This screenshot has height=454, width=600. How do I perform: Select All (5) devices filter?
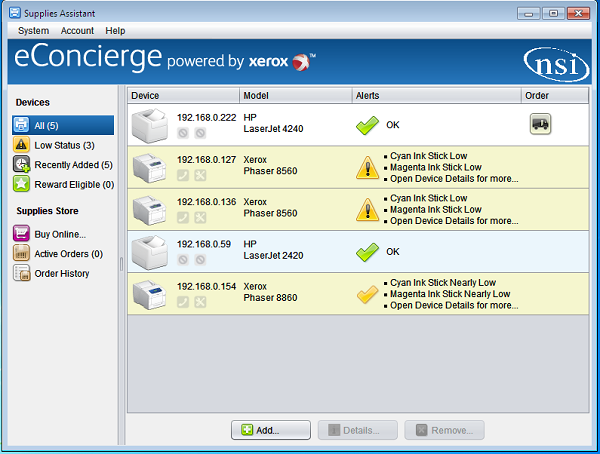63,125
